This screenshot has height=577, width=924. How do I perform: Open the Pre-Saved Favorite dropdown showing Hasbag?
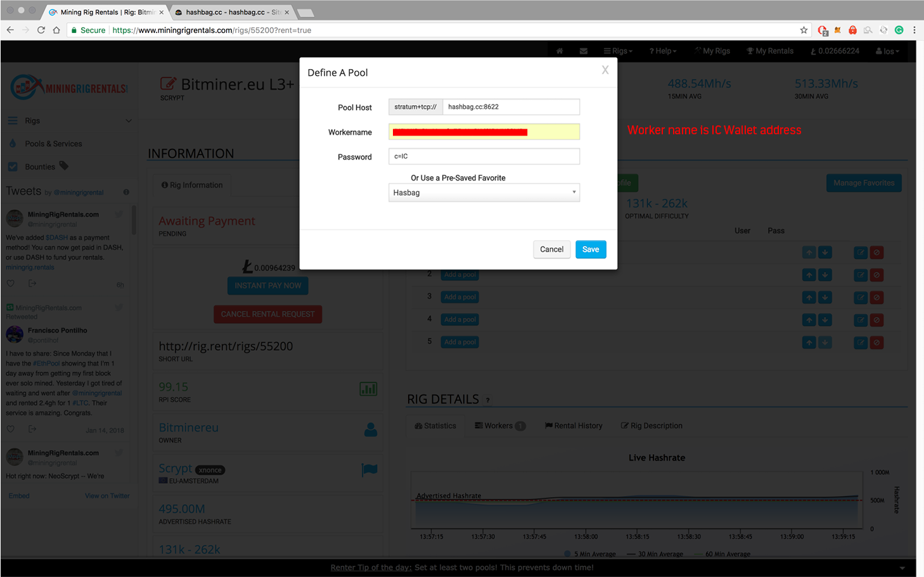coord(484,193)
